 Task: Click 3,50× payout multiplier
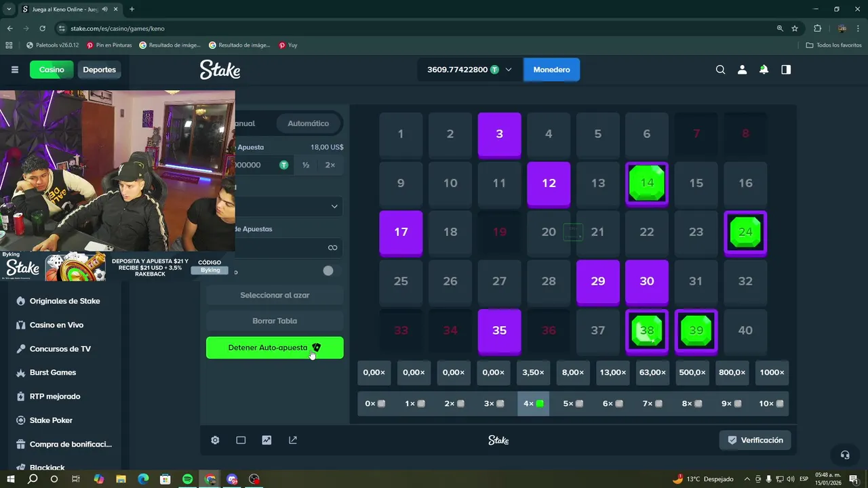point(533,373)
